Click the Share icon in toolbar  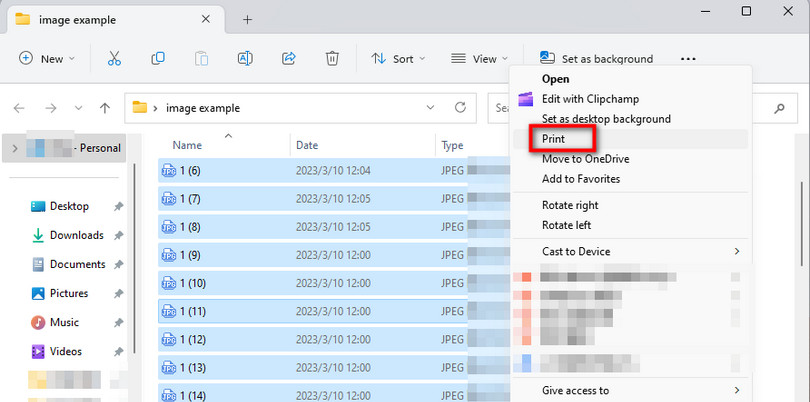(x=289, y=59)
